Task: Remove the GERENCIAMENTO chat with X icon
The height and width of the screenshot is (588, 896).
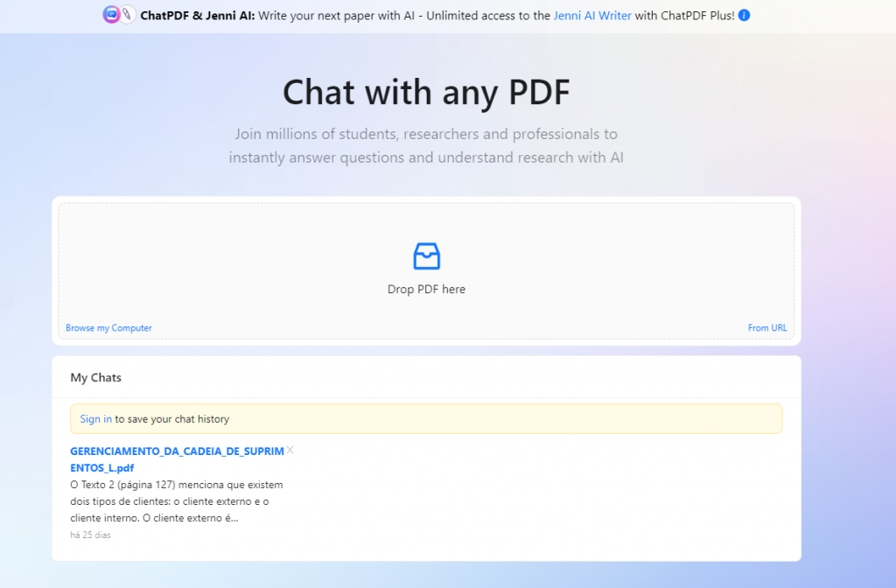Action: tap(290, 451)
